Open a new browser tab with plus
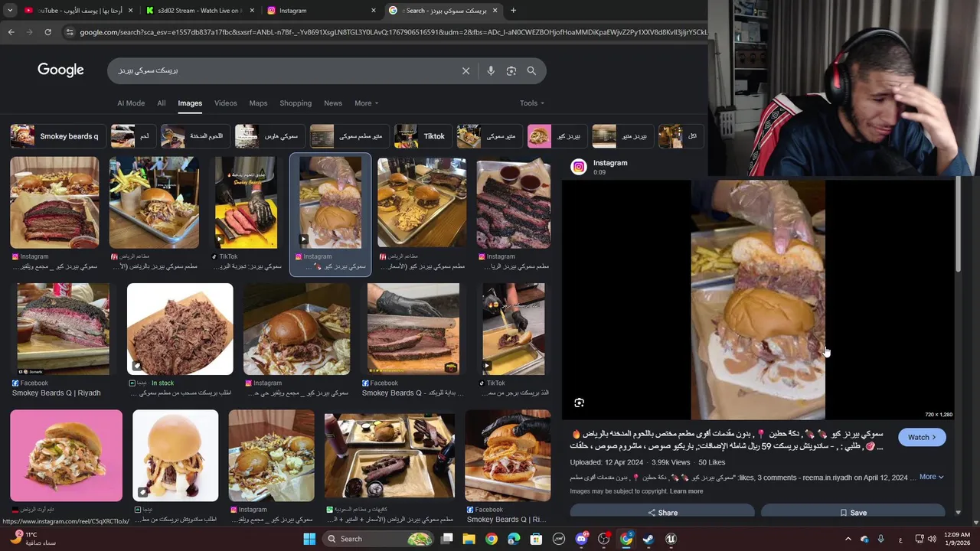Viewport: 980px width, 551px height. (513, 11)
